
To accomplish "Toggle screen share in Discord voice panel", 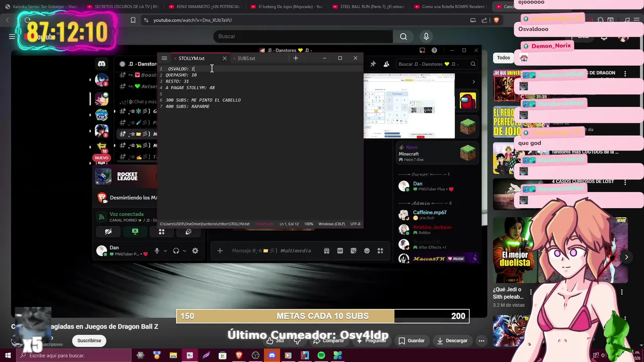I will 135,232.
